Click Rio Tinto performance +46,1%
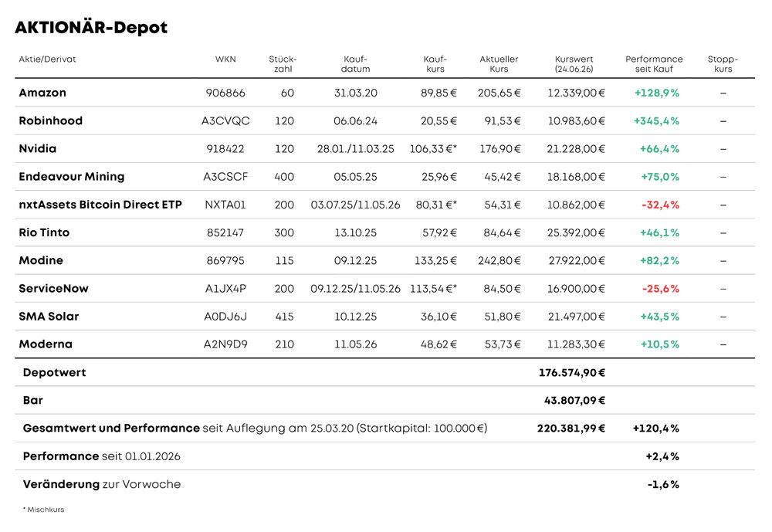 click(659, 232)
